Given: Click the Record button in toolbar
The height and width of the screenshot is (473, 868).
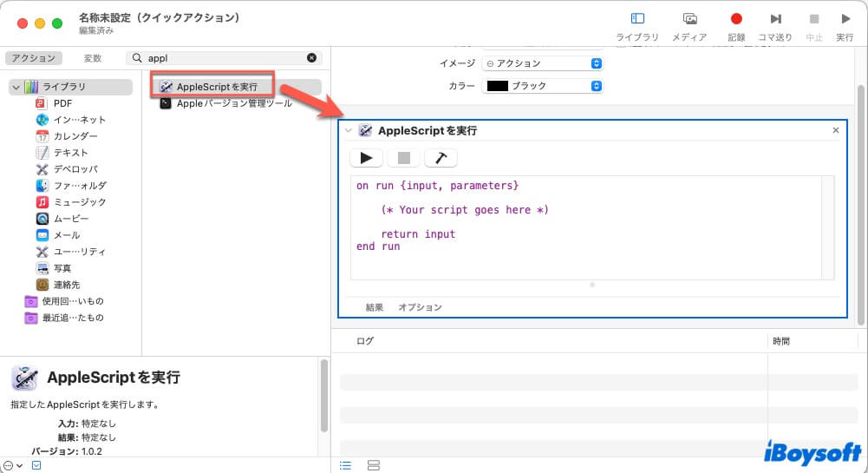Looking at the screenshot, I should (x=736, y=19).
